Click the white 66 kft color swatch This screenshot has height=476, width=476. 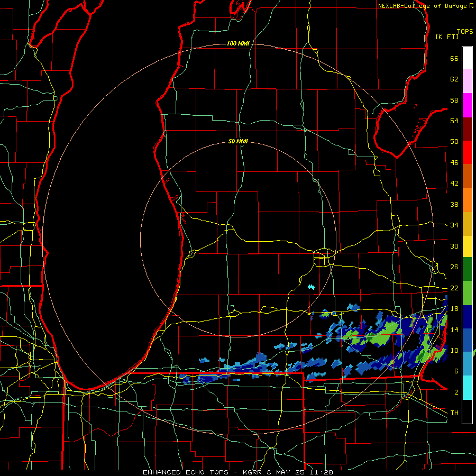(x=467, y=58)
